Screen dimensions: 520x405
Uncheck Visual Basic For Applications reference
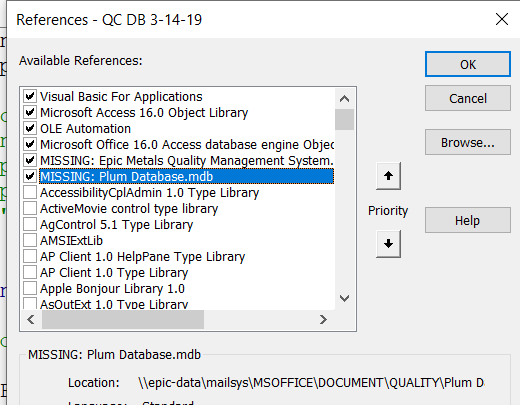click(x=30, y=96)
